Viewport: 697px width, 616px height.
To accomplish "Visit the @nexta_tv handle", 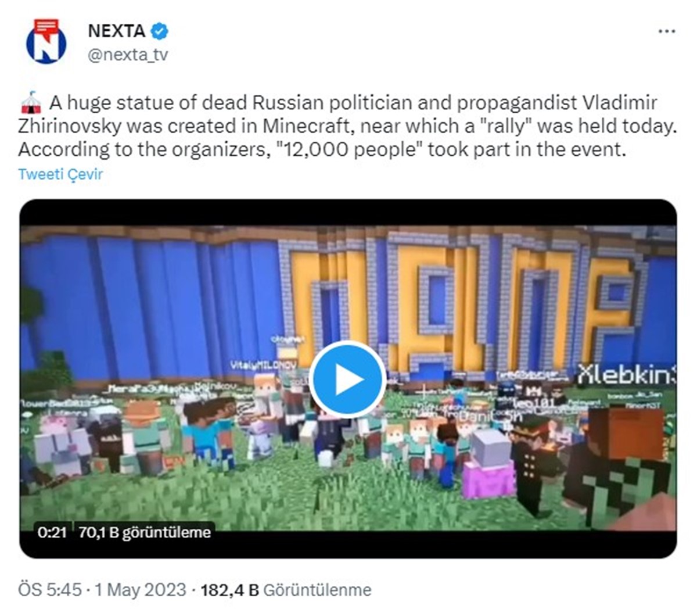I will [128, 55].
